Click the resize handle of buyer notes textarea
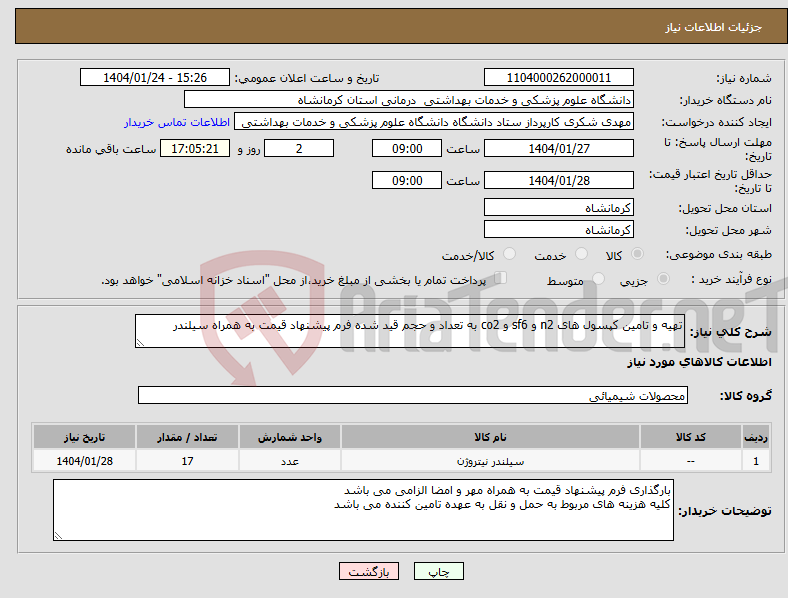788x598 pixels. coord(58,536)
